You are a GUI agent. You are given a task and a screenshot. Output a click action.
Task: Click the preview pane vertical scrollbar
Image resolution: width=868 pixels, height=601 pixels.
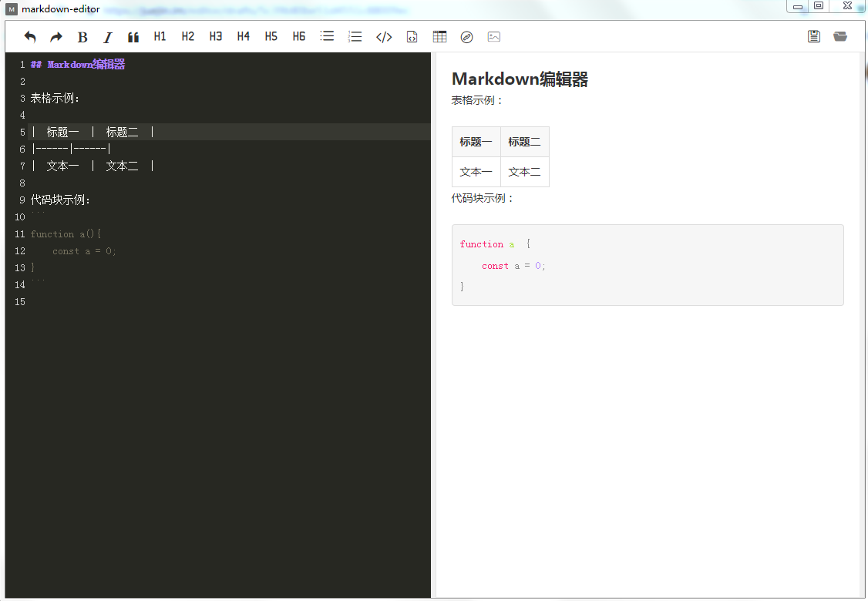[863, 325]
